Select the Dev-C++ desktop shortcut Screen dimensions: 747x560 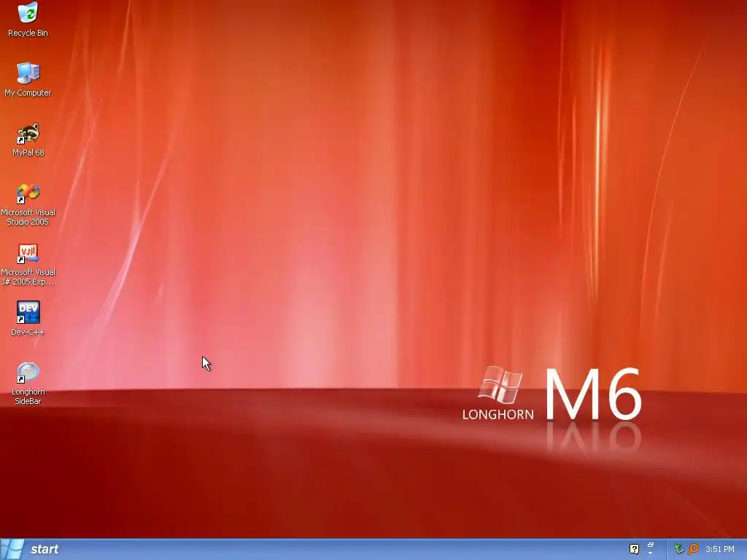pos(28,318)
